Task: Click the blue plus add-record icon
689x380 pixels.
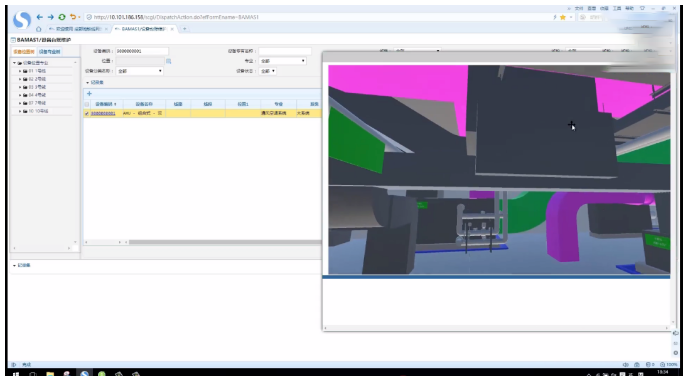Action: pos(89,94)
